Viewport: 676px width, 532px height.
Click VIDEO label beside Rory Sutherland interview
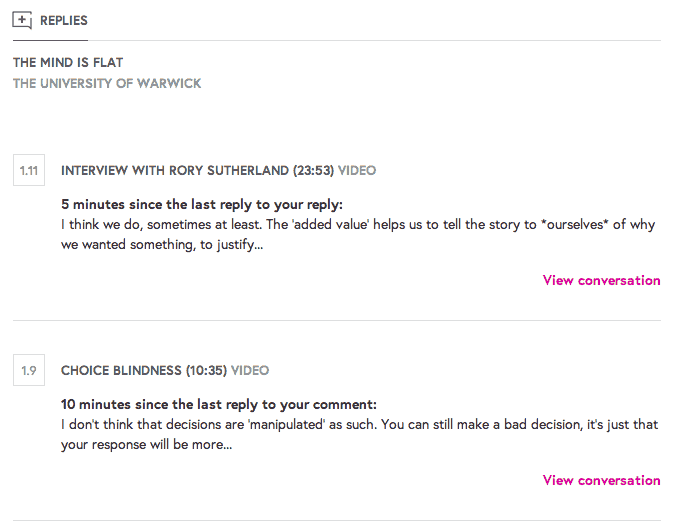pyautogui.click(x=357, y=171)
